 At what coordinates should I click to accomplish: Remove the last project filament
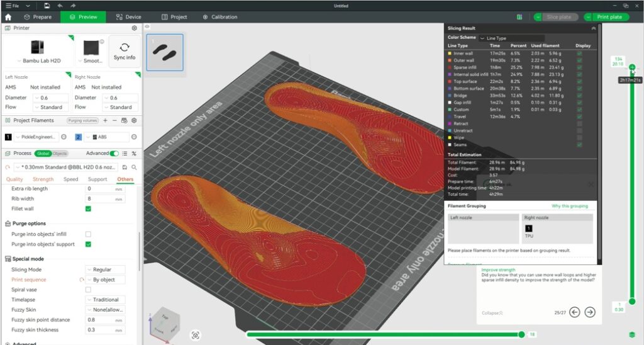click(114, 120)
